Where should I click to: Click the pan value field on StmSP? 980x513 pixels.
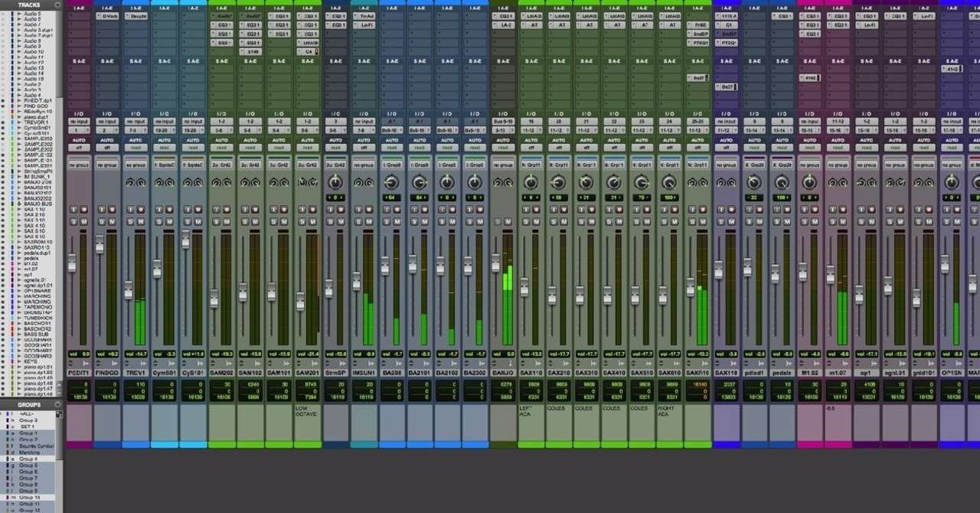click(x=335, y=198)
